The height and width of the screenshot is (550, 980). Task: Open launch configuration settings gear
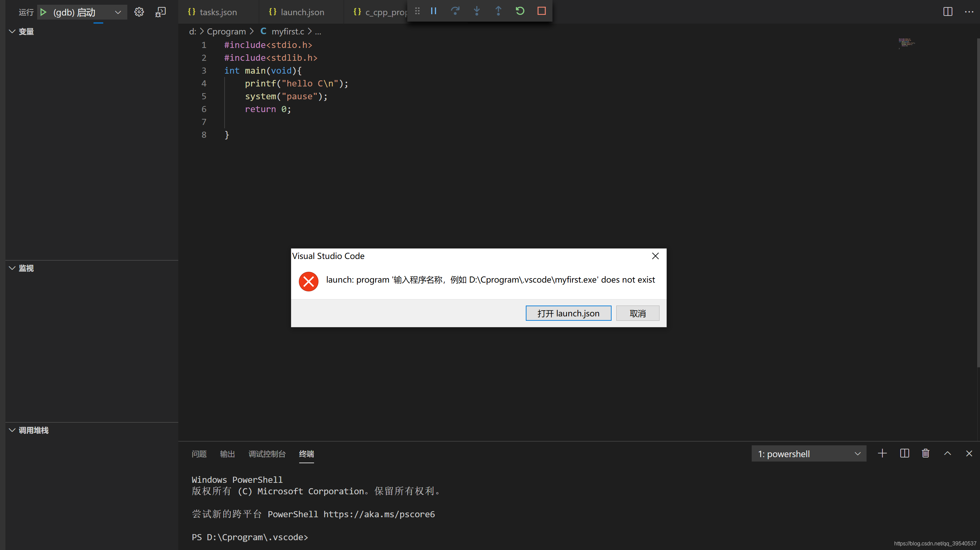pos(139,12)
